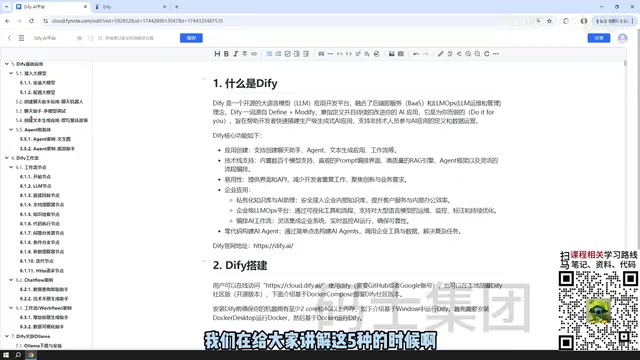Create an unordered bullet list
Viewport: 640px width, 360px height.
pos(269,54)
